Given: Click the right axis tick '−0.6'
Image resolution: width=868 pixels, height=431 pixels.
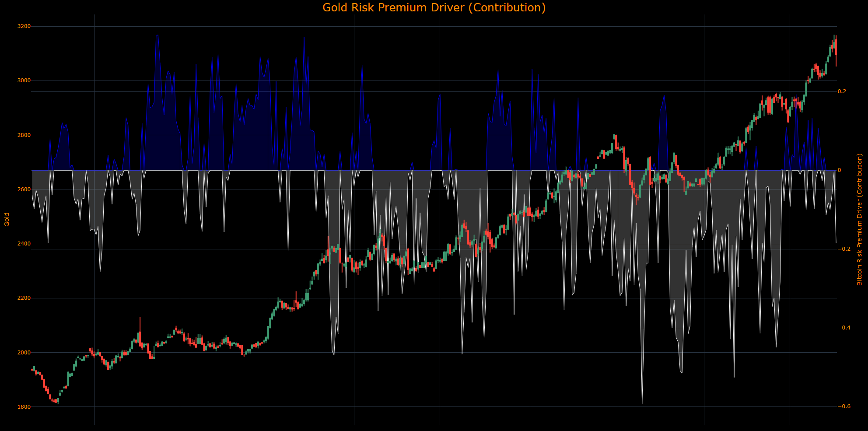Looking at the screenshot, I should (844, 406).
